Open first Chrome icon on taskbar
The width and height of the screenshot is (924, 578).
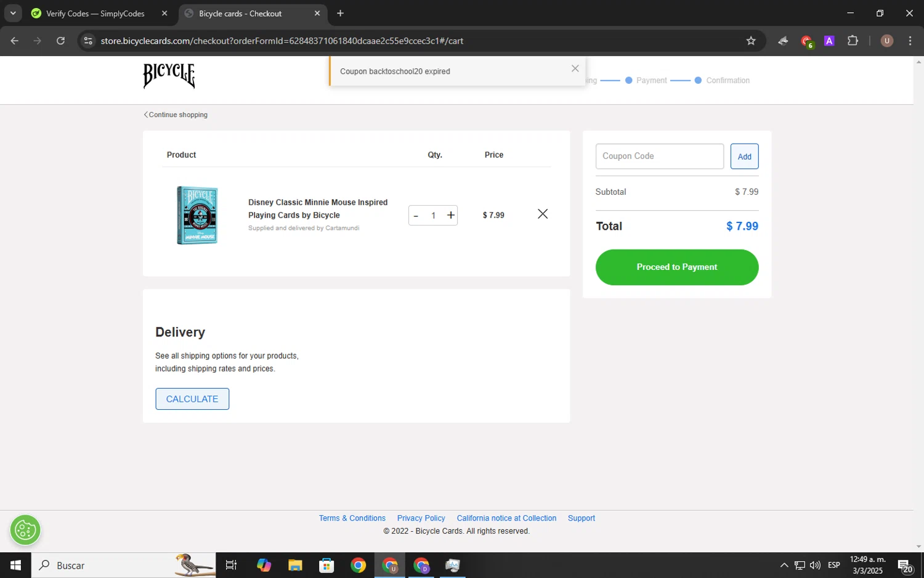(358, 565)
